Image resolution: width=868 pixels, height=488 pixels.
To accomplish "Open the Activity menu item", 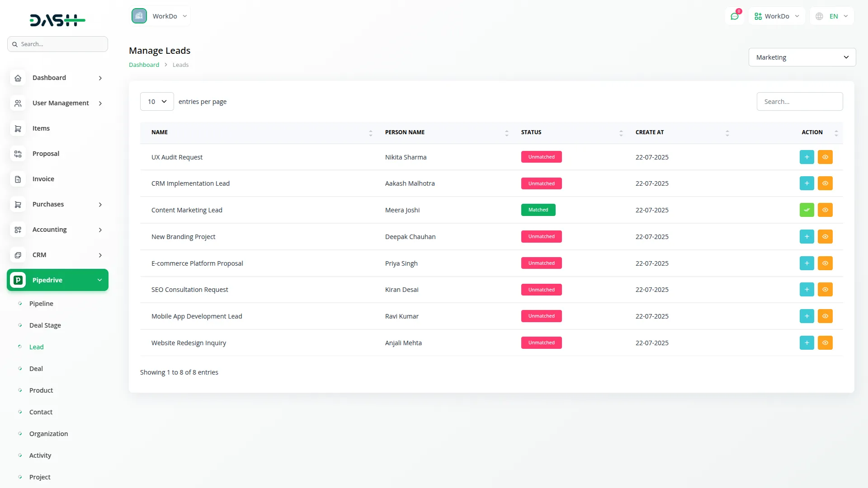I will [40, 455].
